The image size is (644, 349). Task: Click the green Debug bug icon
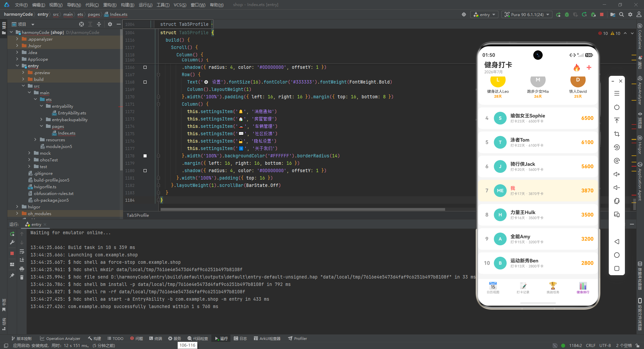567,14
